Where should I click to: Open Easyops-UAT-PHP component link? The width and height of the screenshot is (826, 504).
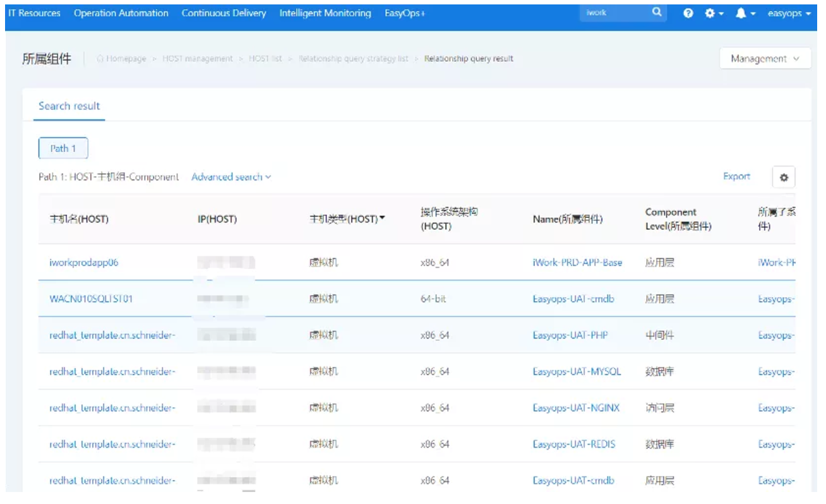tap(570, 335)
